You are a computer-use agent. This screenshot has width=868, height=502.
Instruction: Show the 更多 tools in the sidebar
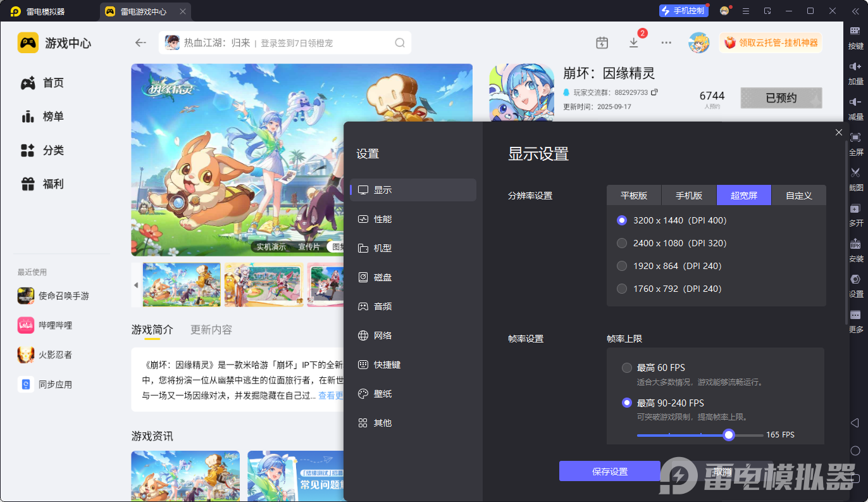point(855,315)
